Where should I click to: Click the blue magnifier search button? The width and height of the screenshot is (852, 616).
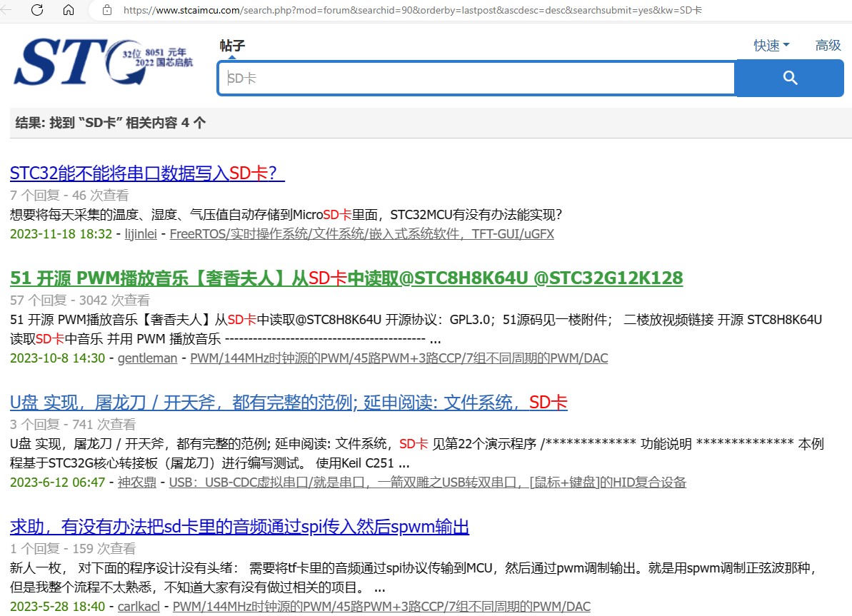coord(790,79)
